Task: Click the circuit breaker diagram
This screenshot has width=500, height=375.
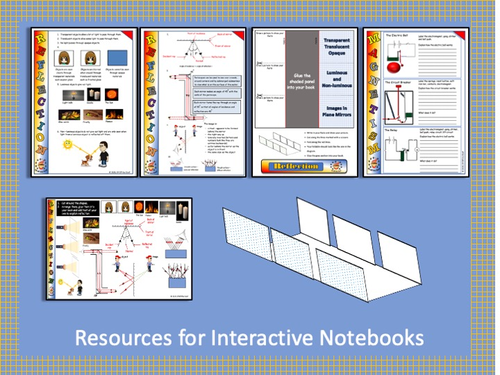Action: [399, 105]
